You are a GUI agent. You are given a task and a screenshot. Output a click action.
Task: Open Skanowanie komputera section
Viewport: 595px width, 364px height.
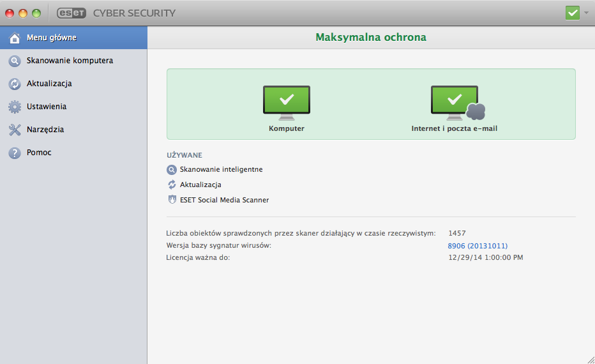point(73,61)
